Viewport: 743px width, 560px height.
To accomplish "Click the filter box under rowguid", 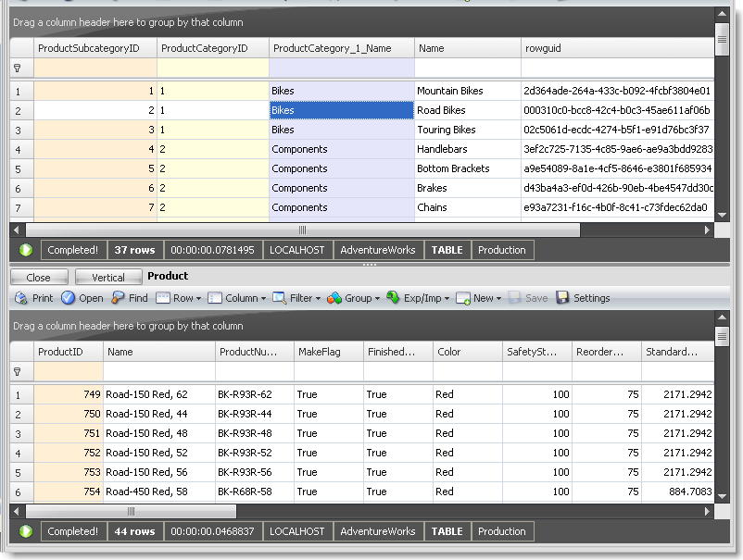I will tap(618, 68).
